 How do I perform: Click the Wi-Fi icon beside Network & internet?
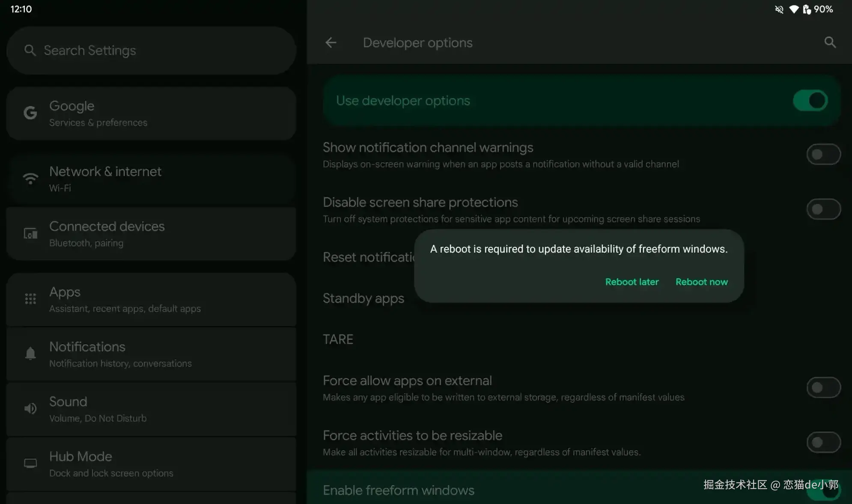30,178
